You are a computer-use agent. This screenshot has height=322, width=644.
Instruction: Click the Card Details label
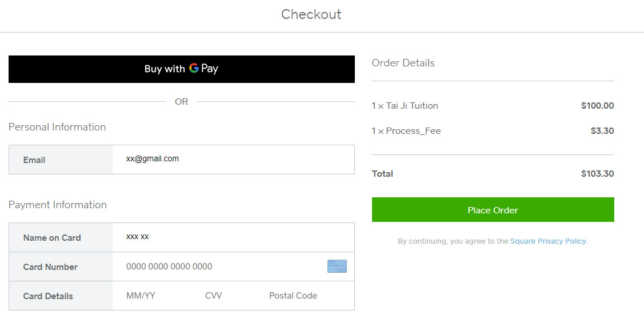tap(48, 296)
